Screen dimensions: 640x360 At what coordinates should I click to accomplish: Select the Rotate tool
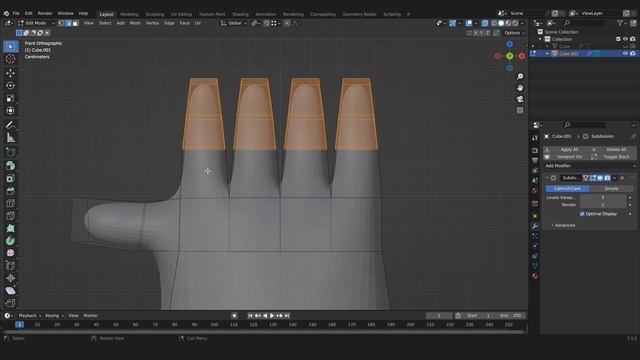11,86
